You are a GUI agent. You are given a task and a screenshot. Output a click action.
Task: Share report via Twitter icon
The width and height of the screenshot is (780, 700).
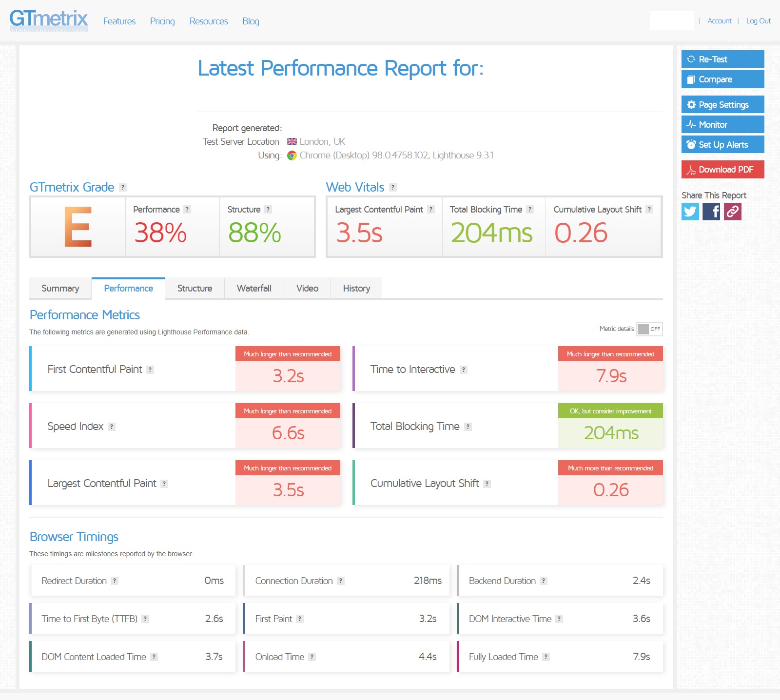(690, 212)
